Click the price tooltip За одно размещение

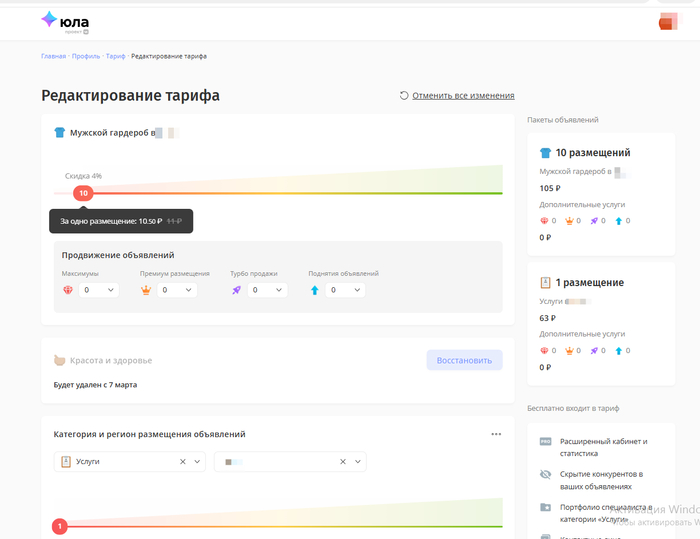coord(121,221)
